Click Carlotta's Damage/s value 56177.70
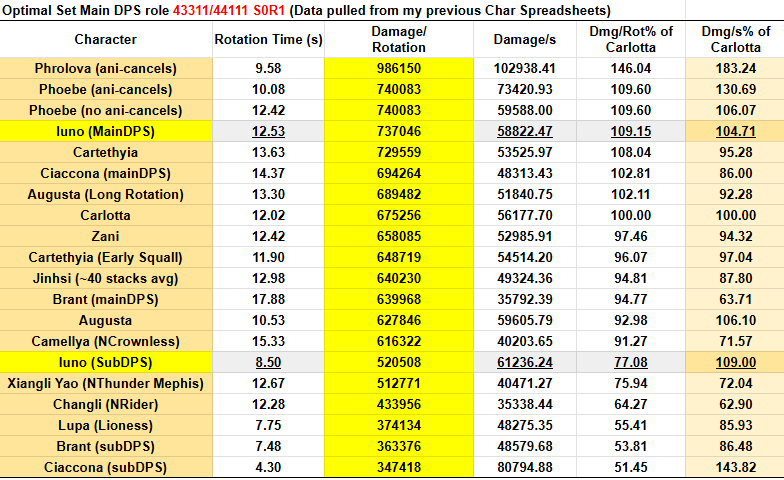784x480 pixels. pyautogui.click(x=524, y=216)
